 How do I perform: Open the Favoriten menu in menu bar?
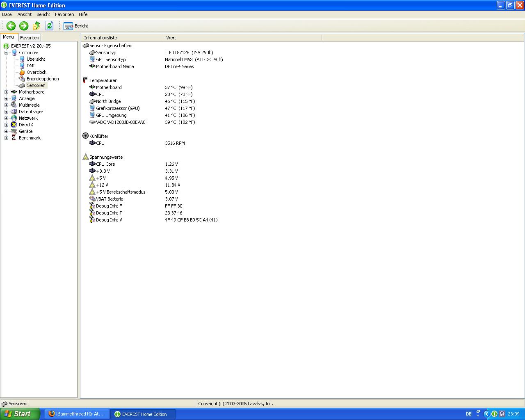coord(64,14)
